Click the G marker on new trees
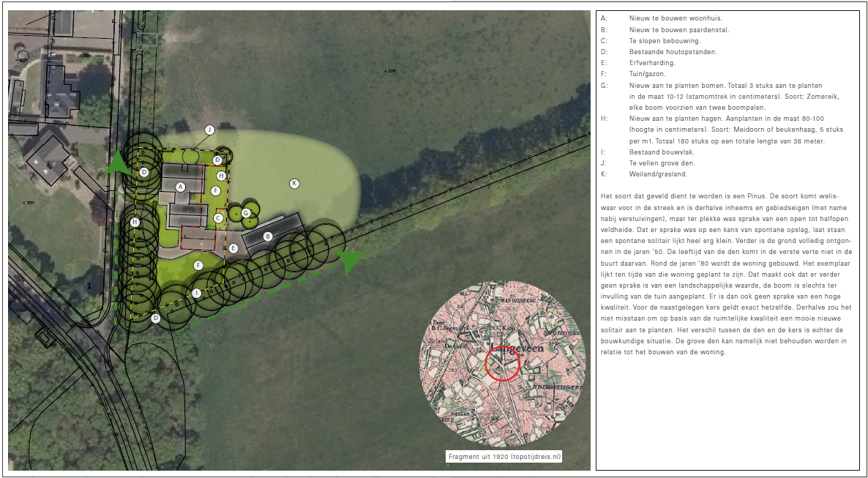The width and height of the screenshot is (868, 478). [246, 212]
